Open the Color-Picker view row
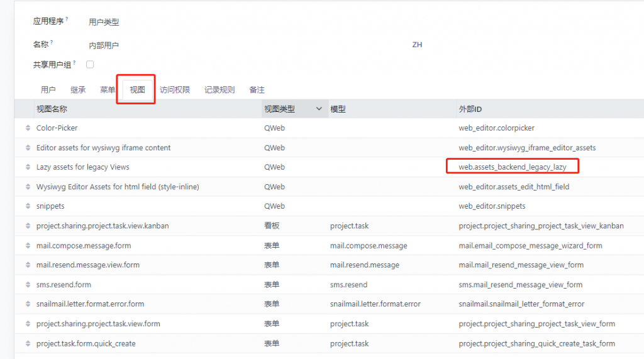 pyautogui.click(x=57, y=128)
